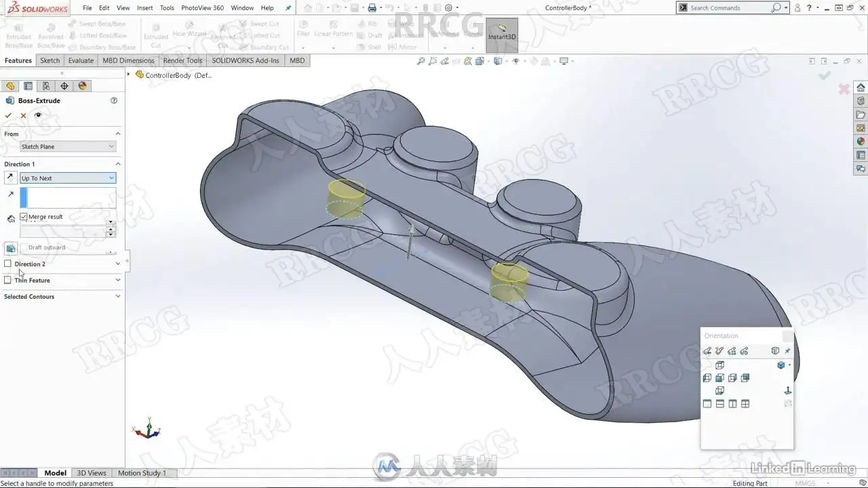The width and height of the screenshot is (868, 488).
Task: Enable Direction 2 checkbox
Action: point(8,264)
